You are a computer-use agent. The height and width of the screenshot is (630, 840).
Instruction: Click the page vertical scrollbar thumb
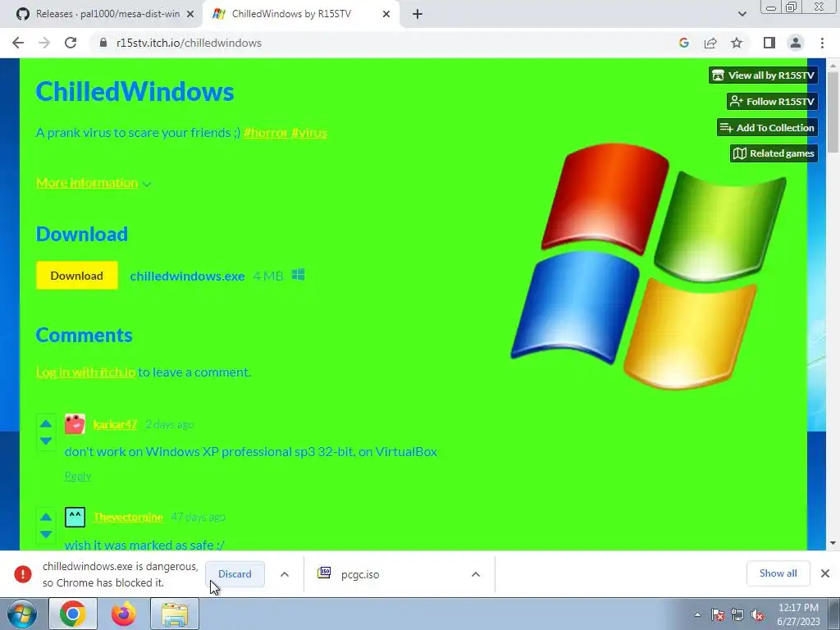point(833,112)
